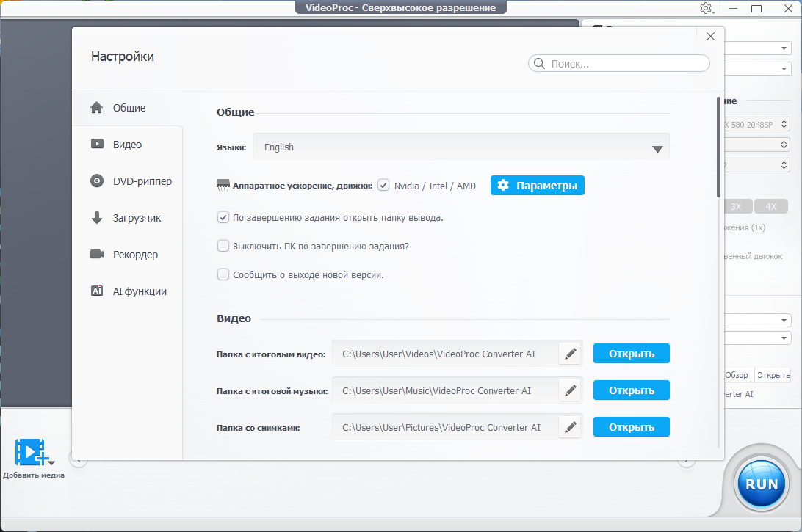The width and height of the screenshot is (802, 532).
Task: Expand the Языки language dropdown
Action: 657,147
